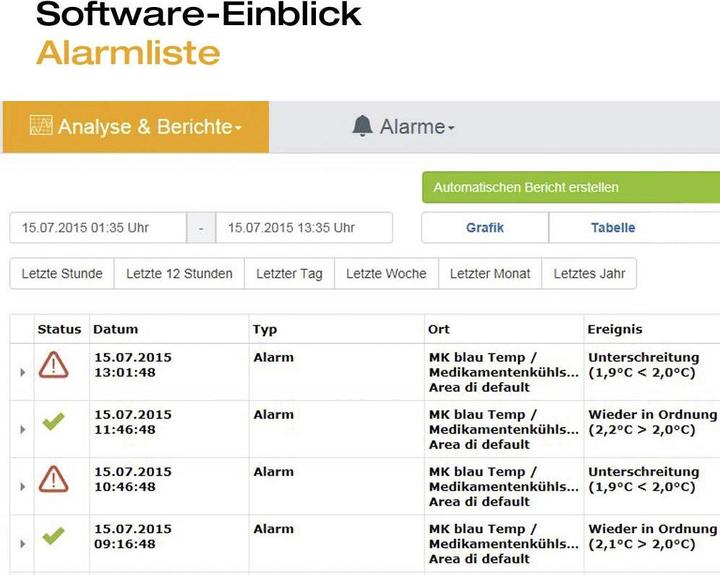Sort by the Datum column header
Screen dimensions: 720x575
[116, 329]
